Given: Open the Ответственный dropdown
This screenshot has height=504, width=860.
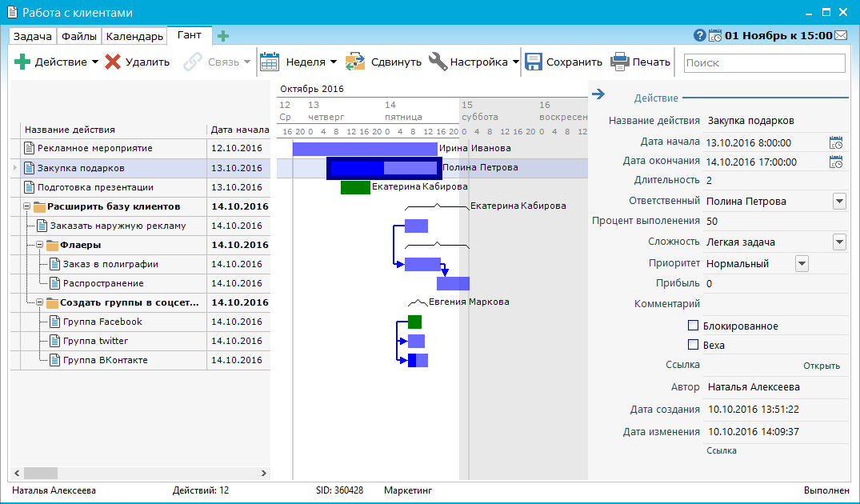Looking at the screenshot, I should point(839,202).
